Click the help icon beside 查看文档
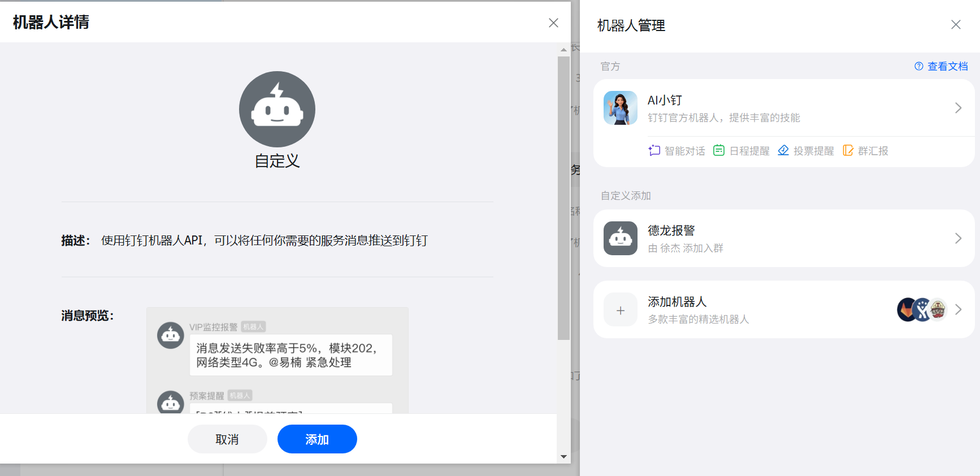The height and width of the screenshot is (476, 980). tap(919, 66)
